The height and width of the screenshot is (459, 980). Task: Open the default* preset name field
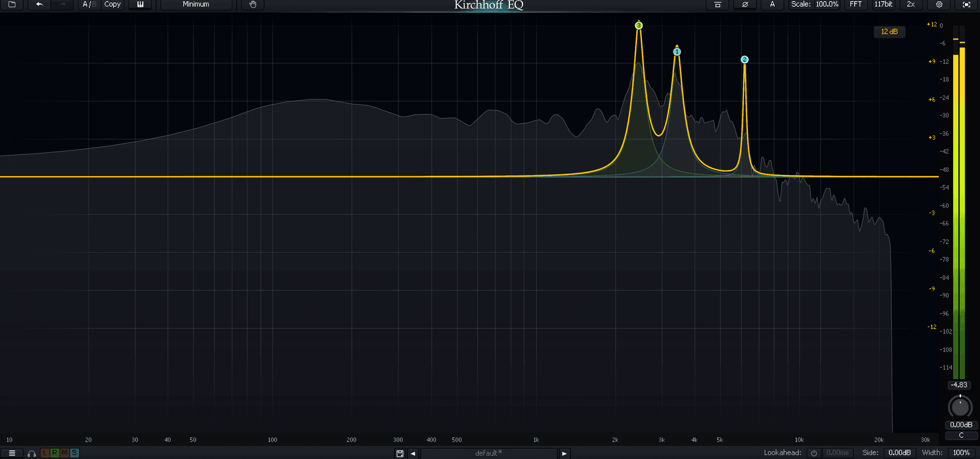(489, 453)
